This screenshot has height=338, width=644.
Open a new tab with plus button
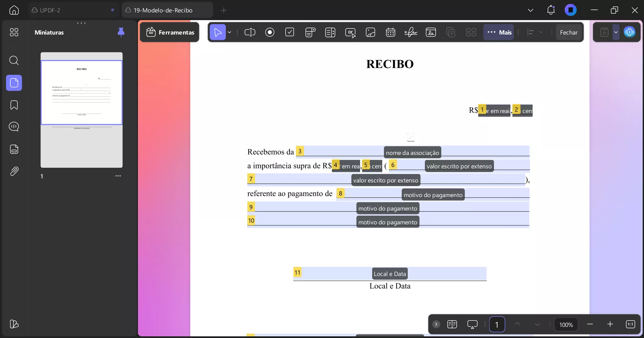coord(224,10)
